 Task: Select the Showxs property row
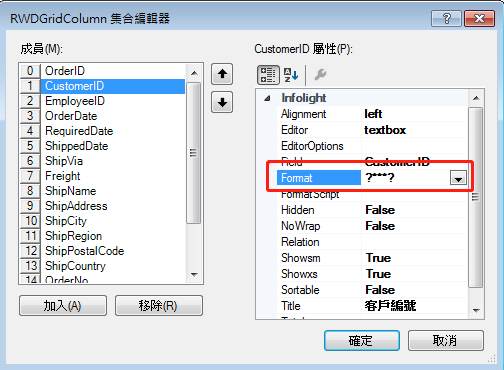click(x=372, y=274)
